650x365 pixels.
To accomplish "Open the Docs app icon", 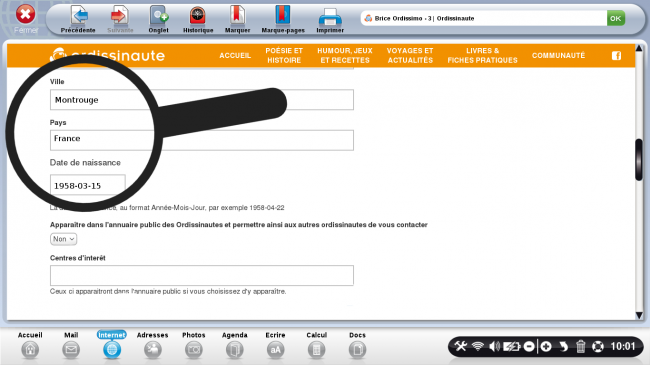I will (x=357, y=350).
